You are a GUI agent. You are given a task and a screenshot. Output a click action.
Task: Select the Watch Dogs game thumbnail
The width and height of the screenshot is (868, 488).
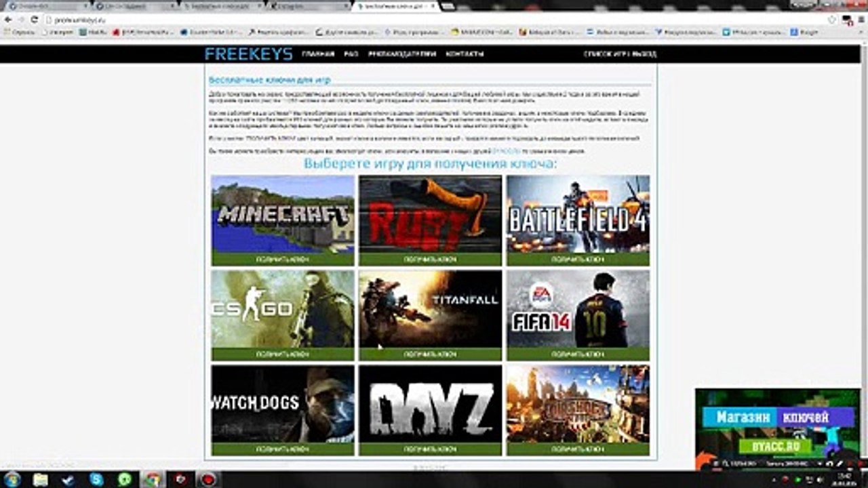pyautogui.click(x=283, y=404)
